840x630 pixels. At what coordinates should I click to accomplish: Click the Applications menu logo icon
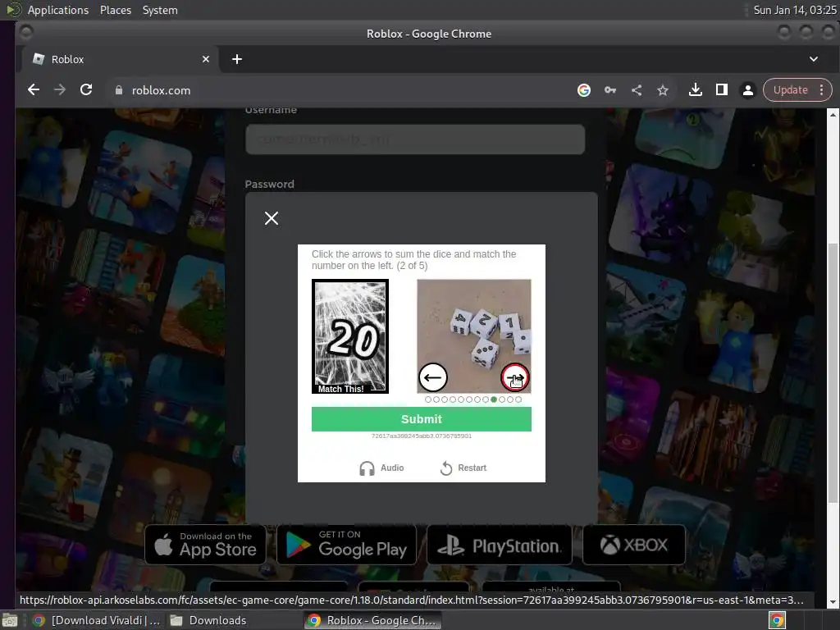(14, 10)
